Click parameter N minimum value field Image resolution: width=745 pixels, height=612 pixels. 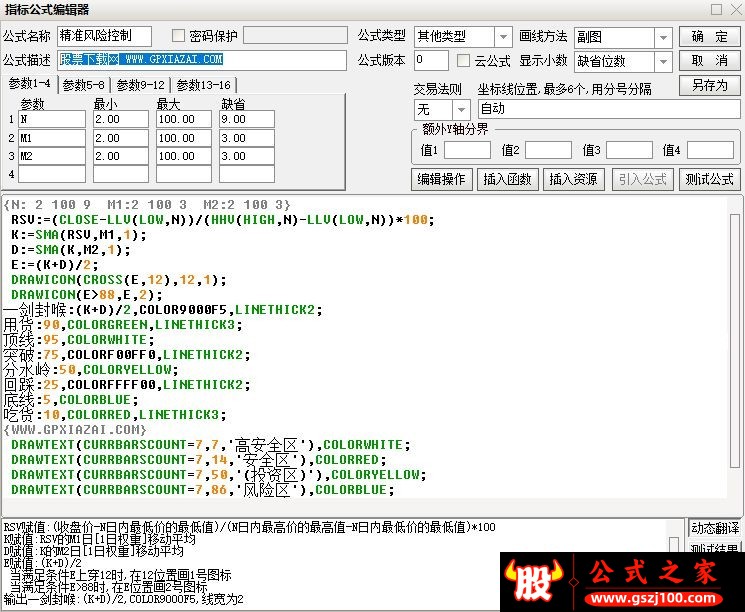coord(121,119)
